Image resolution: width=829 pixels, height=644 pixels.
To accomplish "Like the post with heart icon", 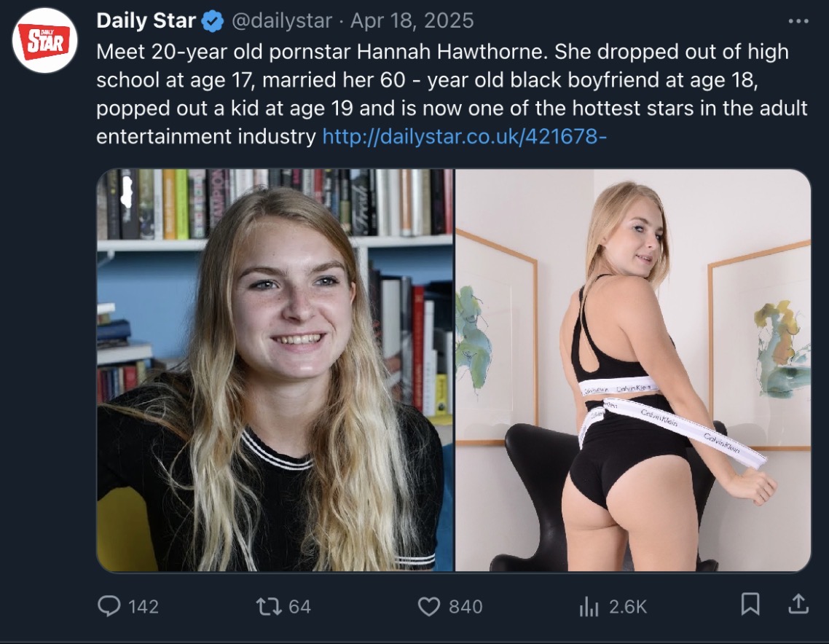I will 429,606.
